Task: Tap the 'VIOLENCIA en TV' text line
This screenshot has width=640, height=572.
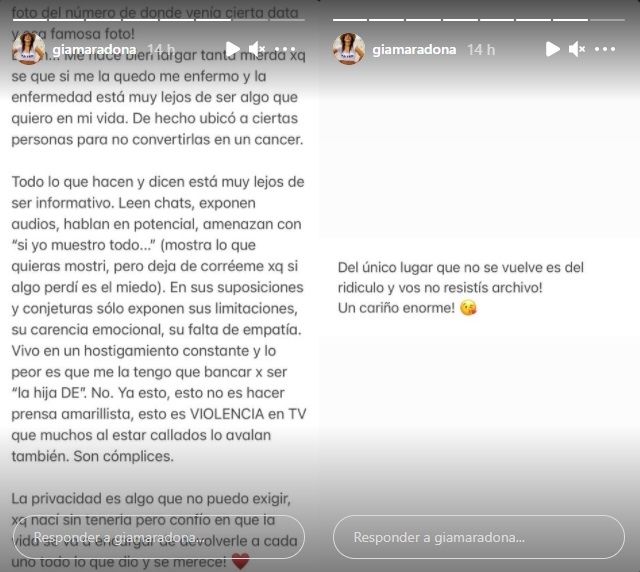Action: click(x=248, y=414)
